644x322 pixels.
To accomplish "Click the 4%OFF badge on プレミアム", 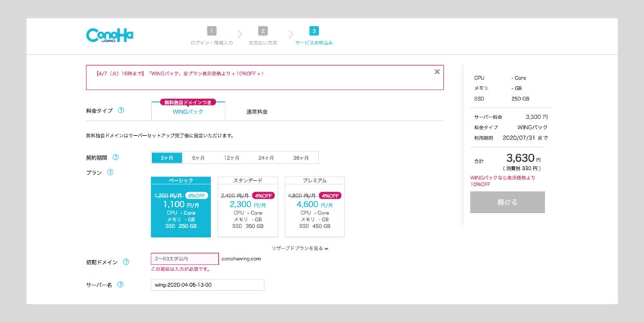I will coord(330,196).
